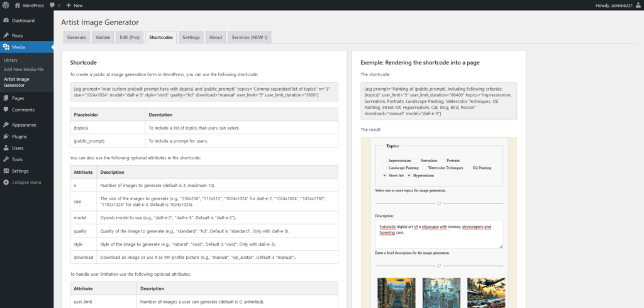Select the {public_prompt} placeholder cell

108,140
